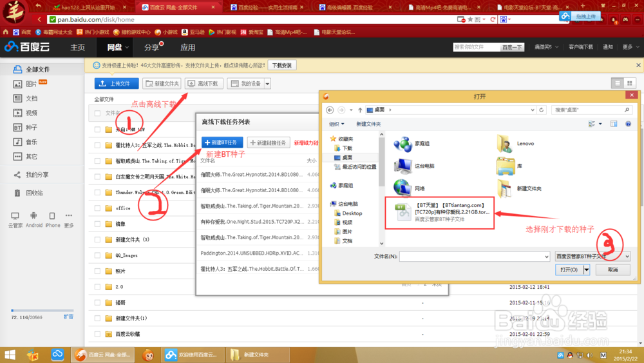Check the box for 照片 folder

click(x=97, y=271)
